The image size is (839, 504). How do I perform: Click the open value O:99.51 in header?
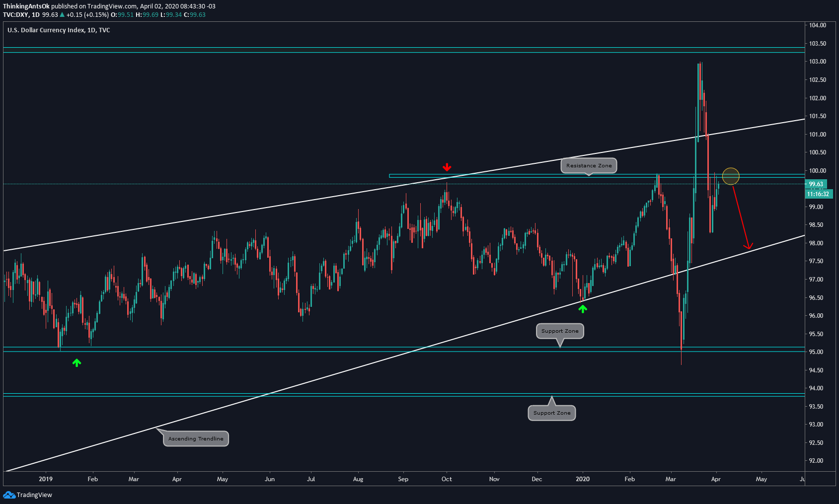[122, 15]
